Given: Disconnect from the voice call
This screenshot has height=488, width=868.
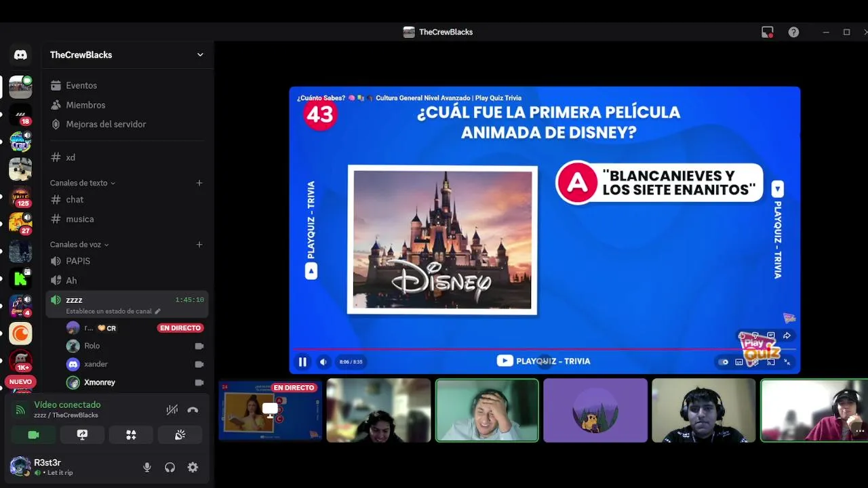Looking at the screenshot, I should 193,409.
